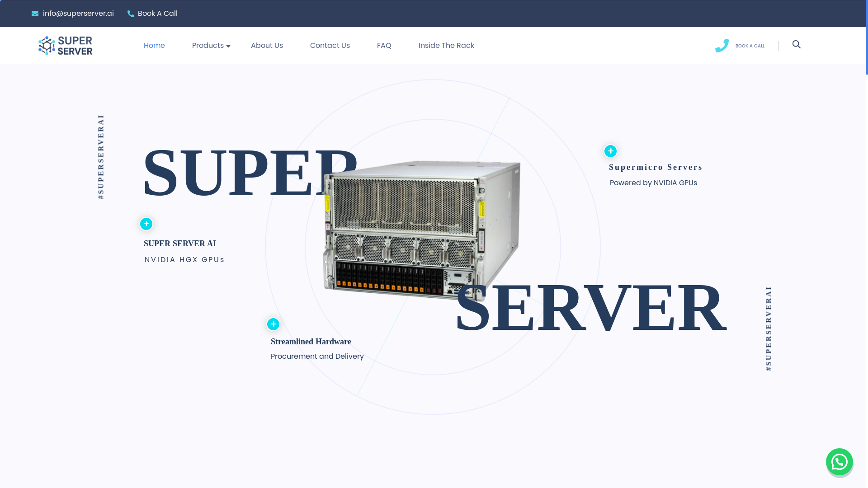This screenshot has height=488, width=868.
Task: Click plus marker above SUPER SERVER AI
Action: pyautogui.click(x=146, y=224)
